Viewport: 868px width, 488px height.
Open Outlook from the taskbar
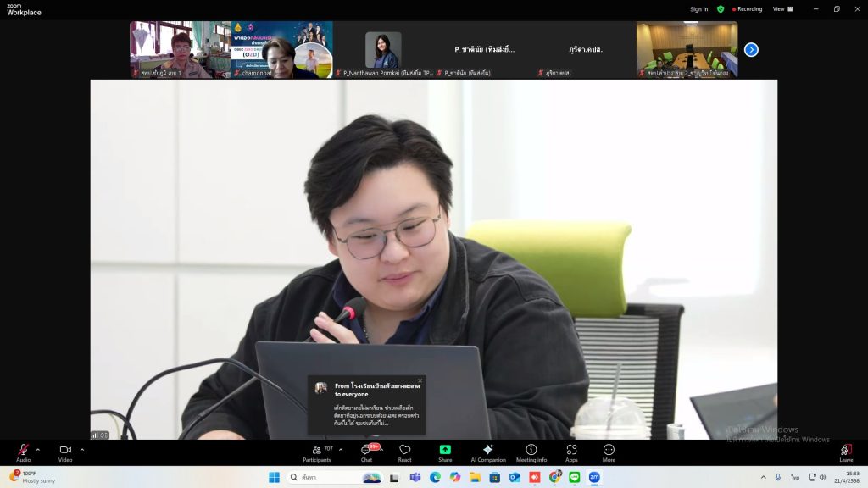pos(515,477)
